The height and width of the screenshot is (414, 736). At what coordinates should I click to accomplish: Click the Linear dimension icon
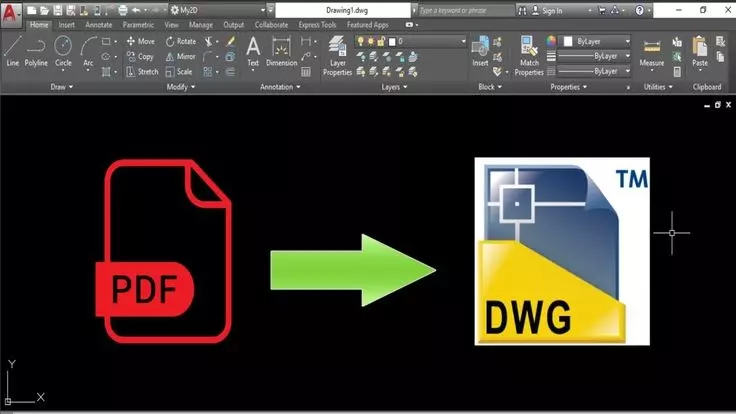pyautogui.click(x=306, y=41)
